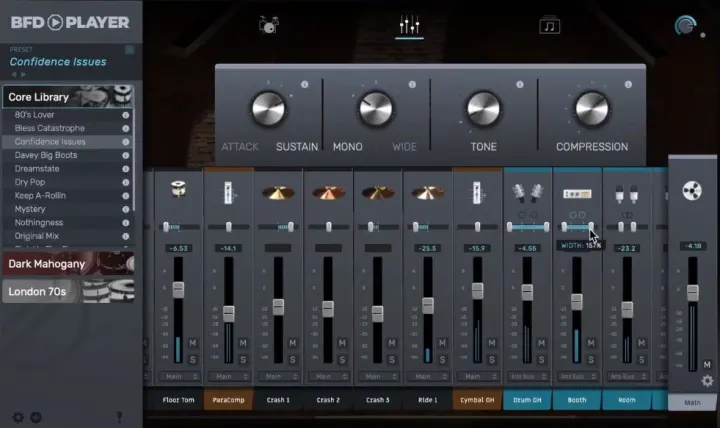
Task: Select the Ride 1 cymbal icon
Action: (428, 193)
